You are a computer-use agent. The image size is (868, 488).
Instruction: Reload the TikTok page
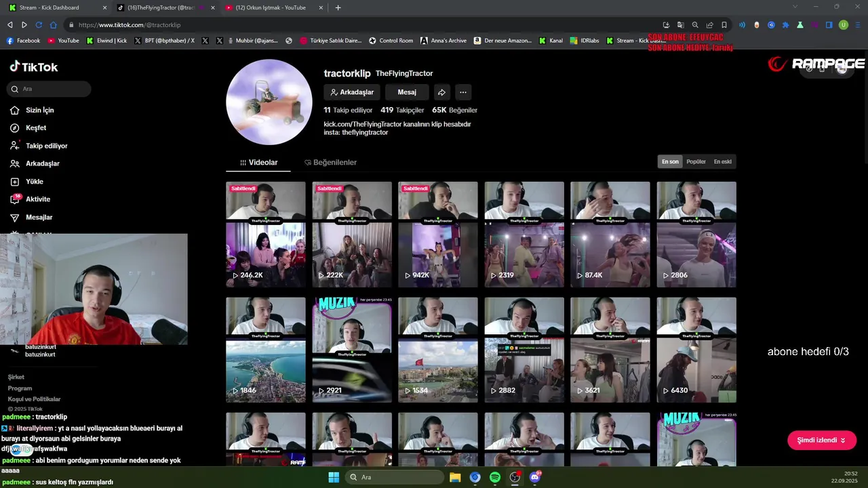tap(39, 25)
